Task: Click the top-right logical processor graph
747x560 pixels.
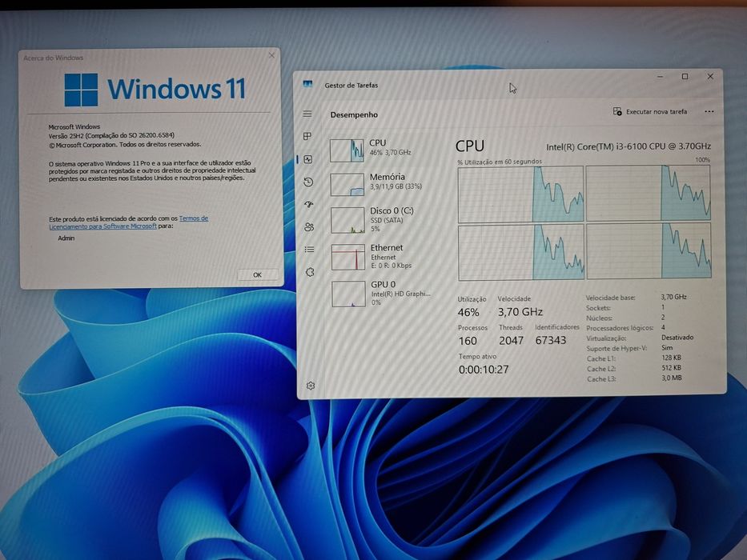Action: [x=648, y=194]
